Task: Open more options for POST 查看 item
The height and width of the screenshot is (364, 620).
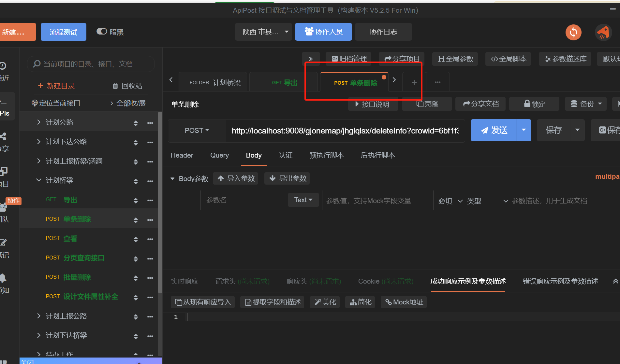Action: point(150,239)
